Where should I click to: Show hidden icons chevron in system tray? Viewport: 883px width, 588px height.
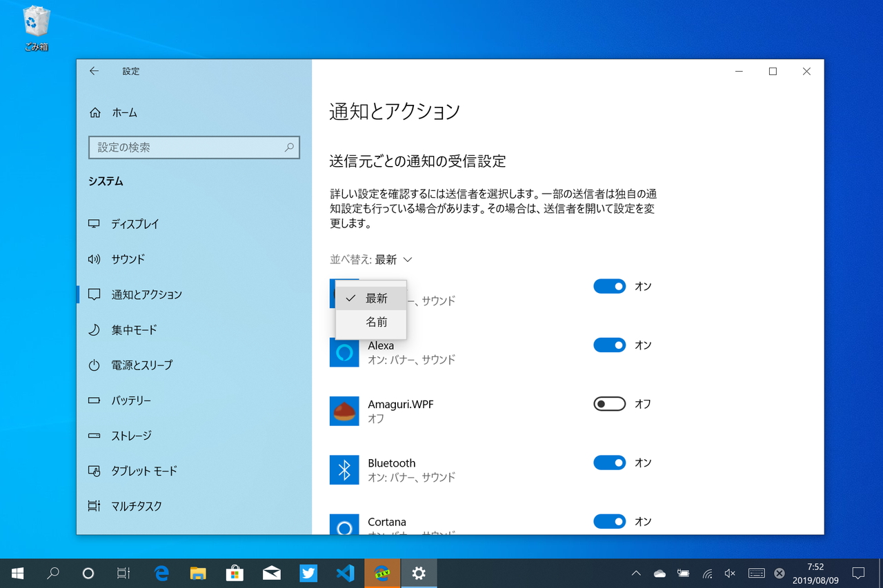[x=636, y=574]
